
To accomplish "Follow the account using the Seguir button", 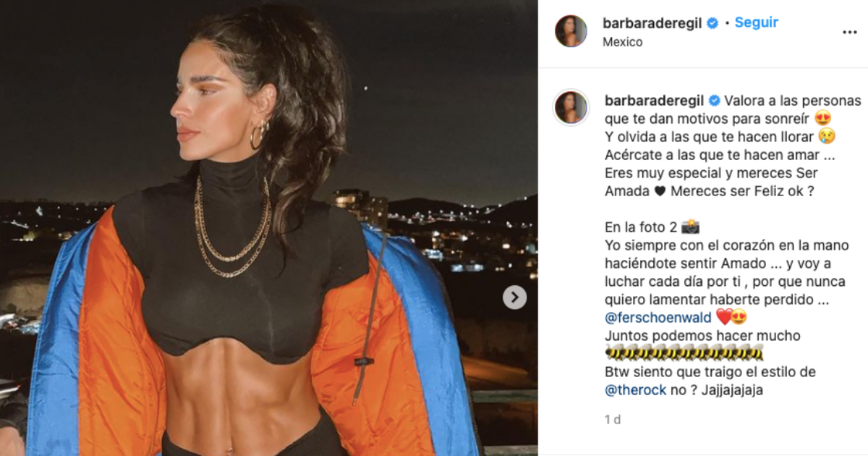I will pos(756,22).
